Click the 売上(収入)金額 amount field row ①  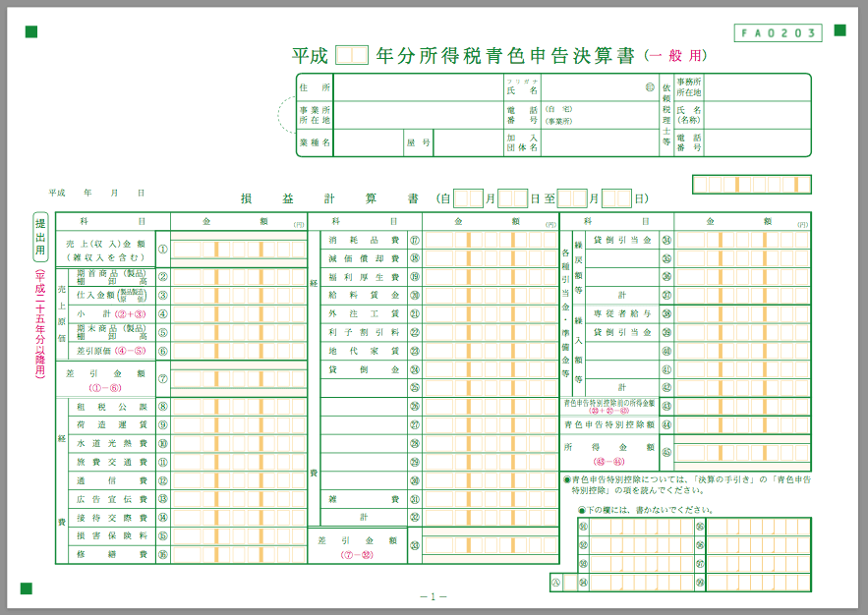click(238, 249)
